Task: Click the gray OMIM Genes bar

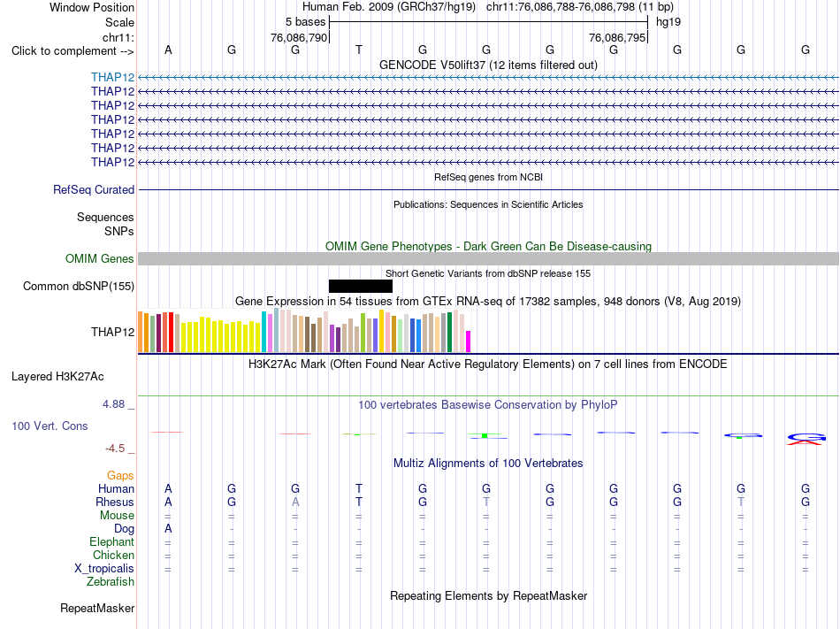Action: click(488, 259)
